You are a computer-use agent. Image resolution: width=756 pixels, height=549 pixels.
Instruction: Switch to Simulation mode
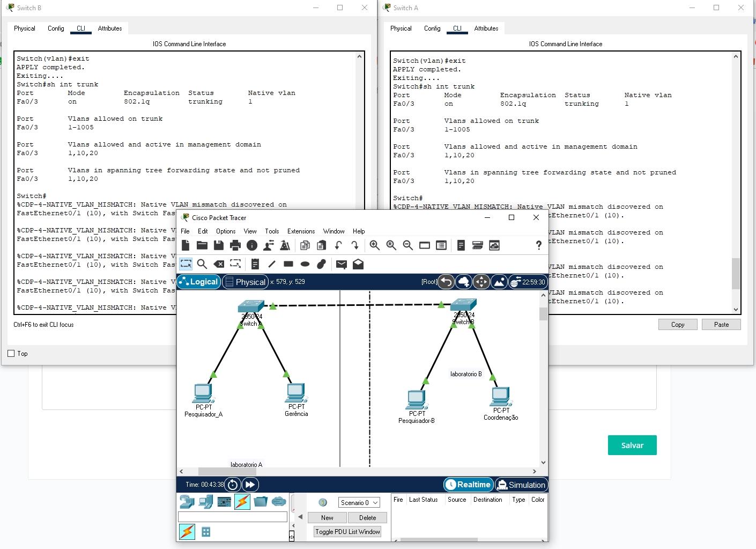(x=521, y=485)
